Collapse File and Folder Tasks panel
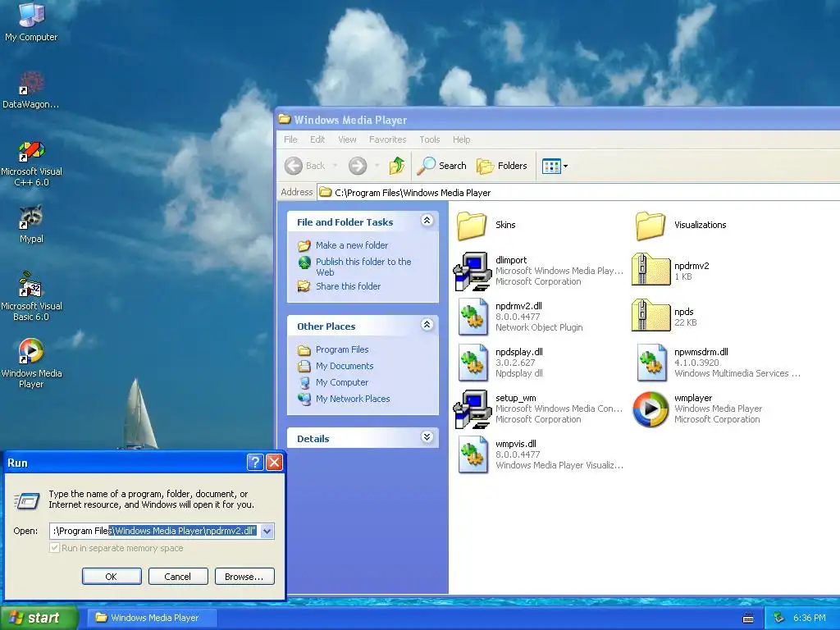 click(427, 220)
